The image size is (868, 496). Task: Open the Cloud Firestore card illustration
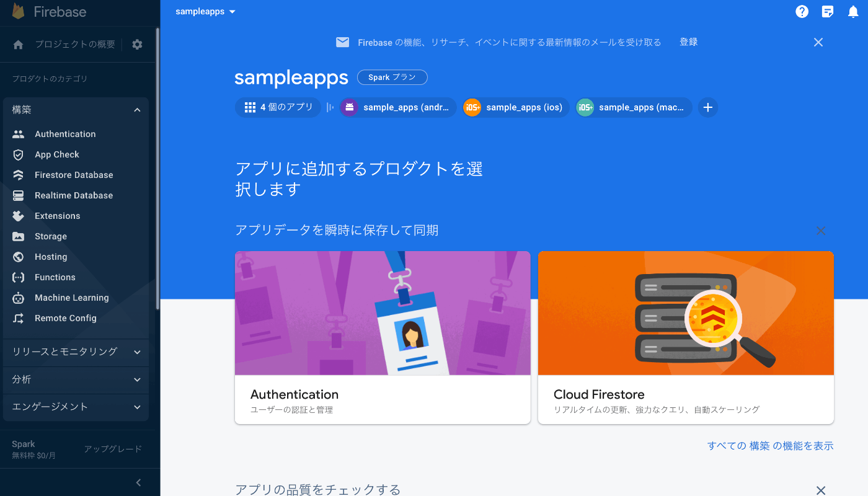point(686,313)
